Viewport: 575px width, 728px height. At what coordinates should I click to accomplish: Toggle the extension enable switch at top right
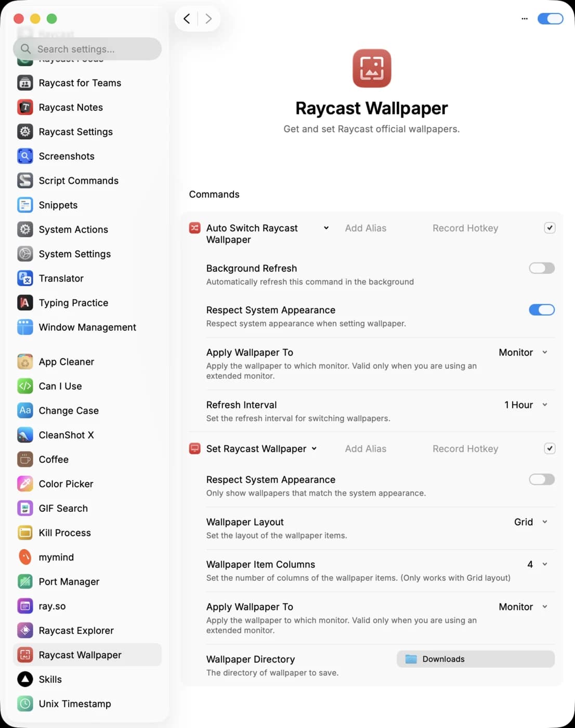(550, 19)
